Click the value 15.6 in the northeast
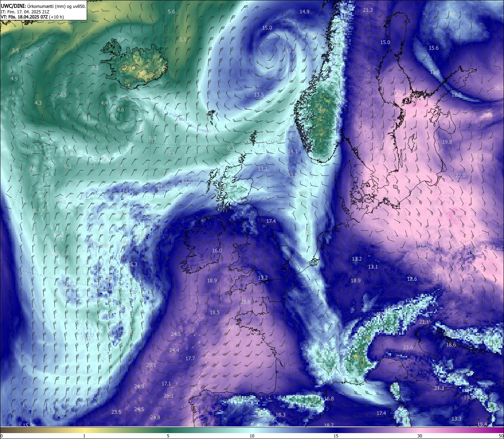 (x=434, y=48)
